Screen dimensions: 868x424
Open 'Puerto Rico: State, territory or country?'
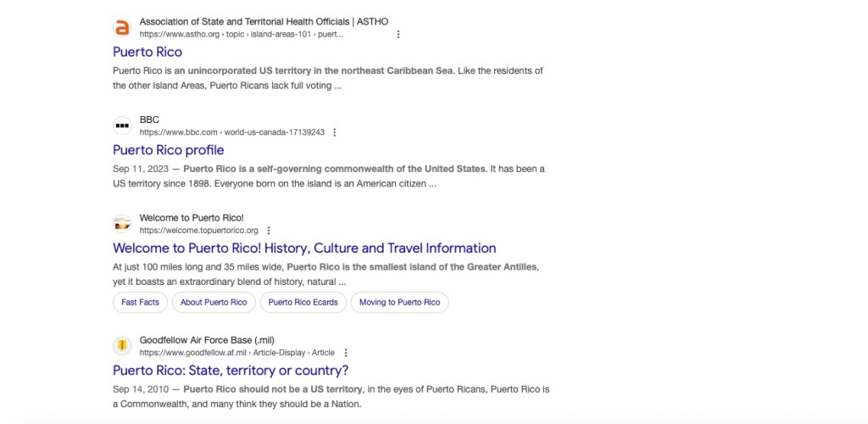click(x=231, y=371)
